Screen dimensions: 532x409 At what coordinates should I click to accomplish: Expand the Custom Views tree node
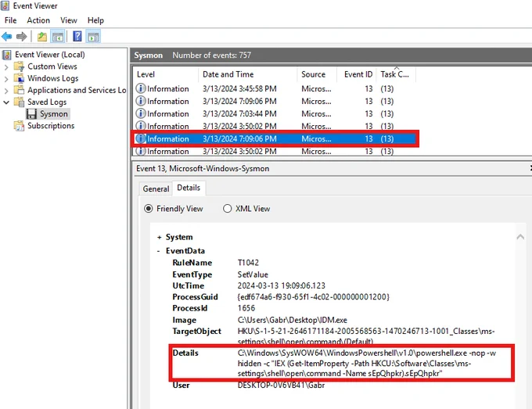pos(6,66)
